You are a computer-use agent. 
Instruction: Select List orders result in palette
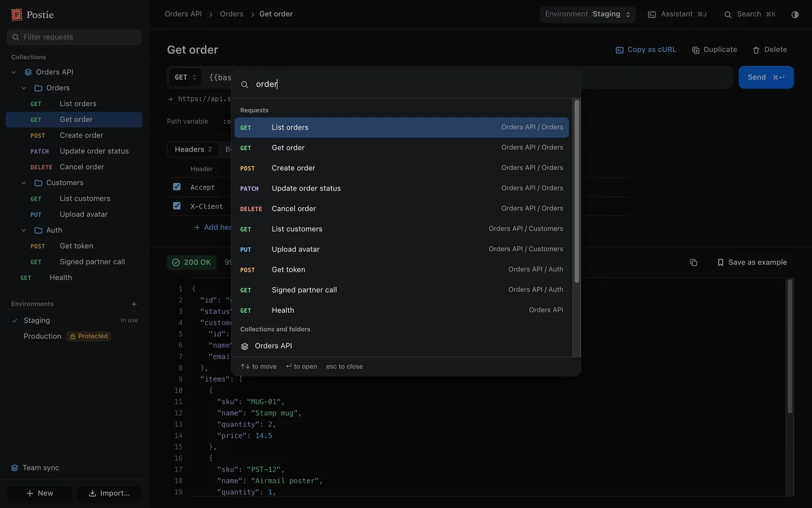coord(401,128)
